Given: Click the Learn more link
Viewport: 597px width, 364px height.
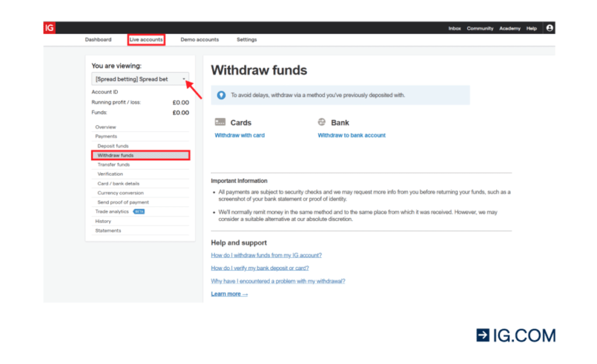Looking at the screenshot, I should pyautogui.click(x=229, y=294).
